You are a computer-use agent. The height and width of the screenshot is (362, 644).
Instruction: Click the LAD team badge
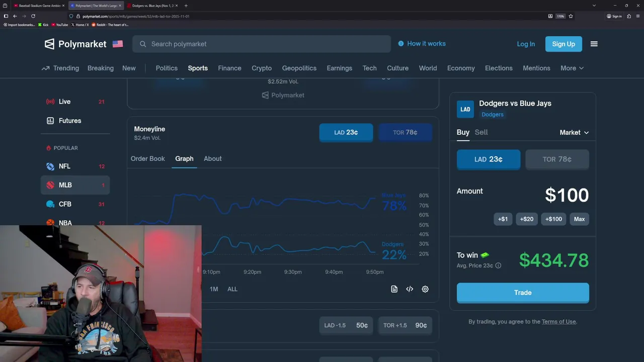click(x=465, y=109)
